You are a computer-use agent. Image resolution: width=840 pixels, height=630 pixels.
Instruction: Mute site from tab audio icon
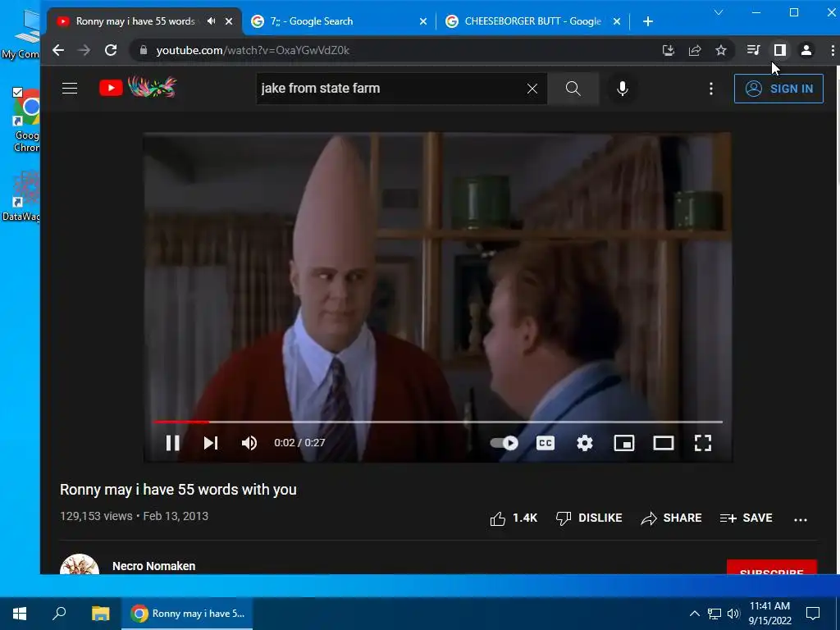pyautogui.click(x=212, y=21)
